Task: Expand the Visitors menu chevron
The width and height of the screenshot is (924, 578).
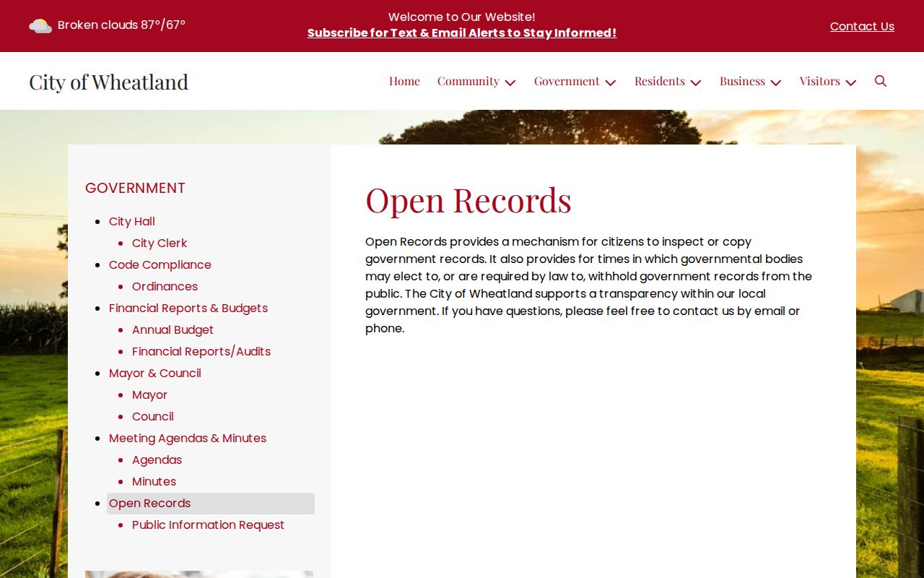Action: point(851,82)
